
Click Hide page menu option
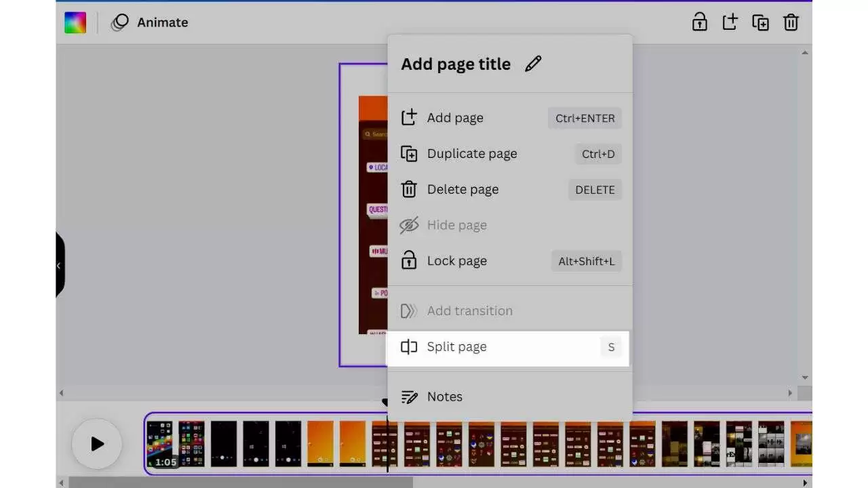tap(510, 225)
